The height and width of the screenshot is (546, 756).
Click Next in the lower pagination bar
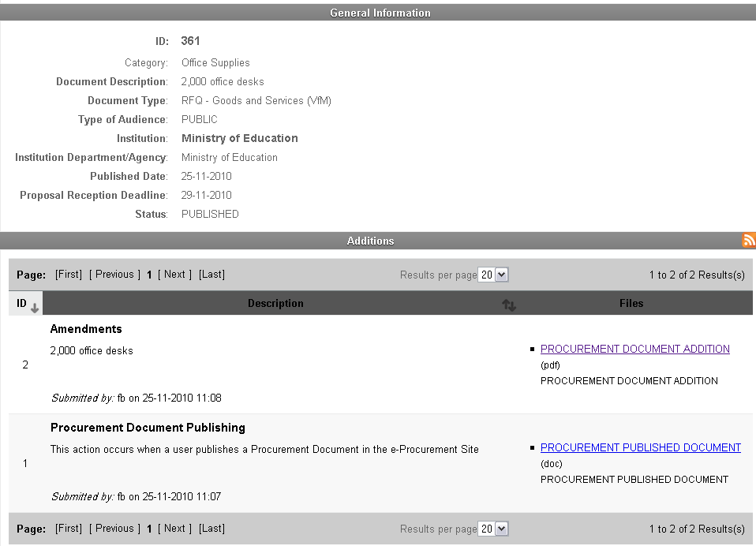point(174,529)
